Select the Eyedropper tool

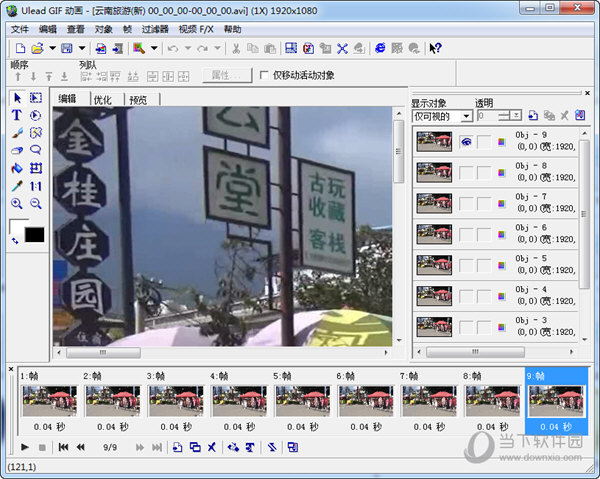click(x=17, y=186)
